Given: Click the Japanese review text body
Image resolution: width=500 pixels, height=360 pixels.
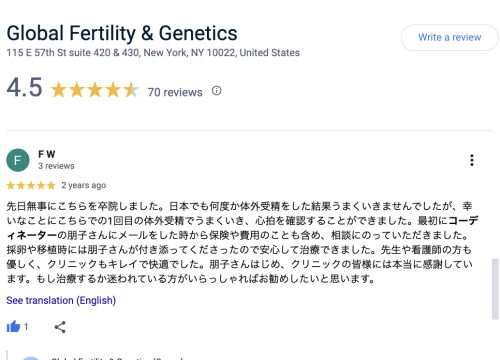Looking at the screenshot, I should click(243, 242).
